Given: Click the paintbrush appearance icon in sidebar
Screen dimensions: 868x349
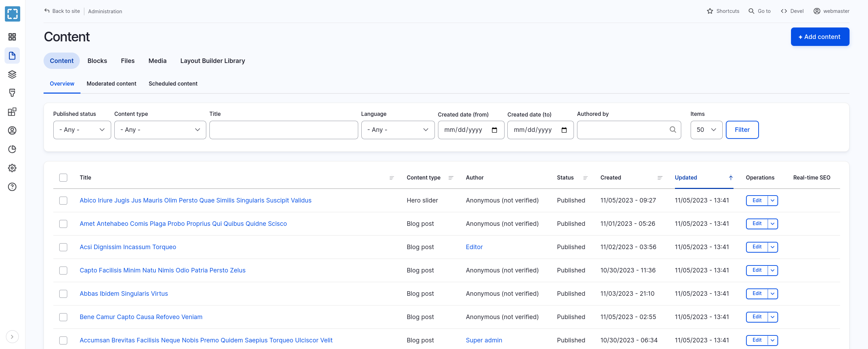Looking at the screenshot, I should 12,93.
